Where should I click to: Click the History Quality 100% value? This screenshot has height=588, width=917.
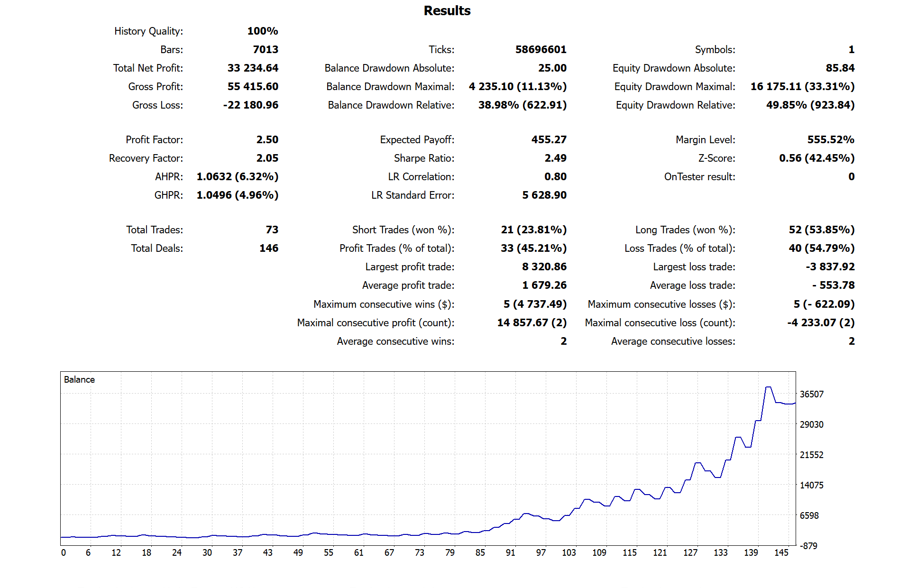[x=262, y=31]
